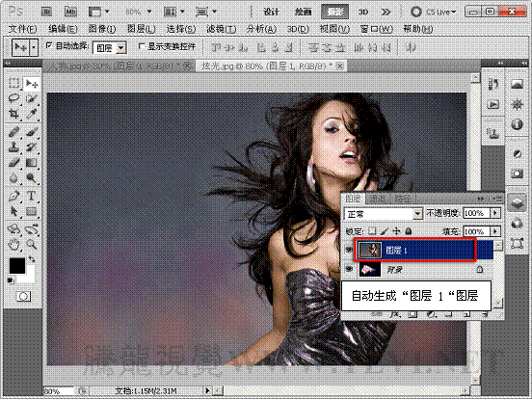This screenshot has width=532, height=399.
Task: Hide Layer 1 using eye icon
Action: (349, 250)
